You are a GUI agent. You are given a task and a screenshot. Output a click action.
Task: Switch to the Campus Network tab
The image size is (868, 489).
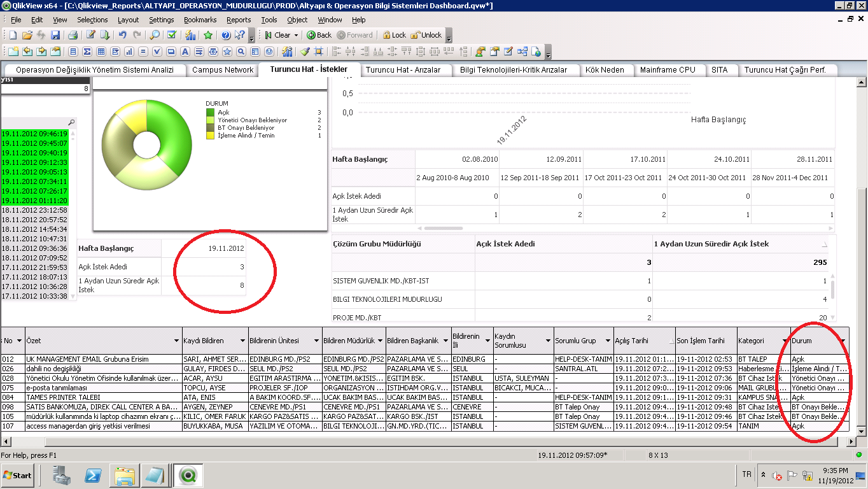pyautogui.click(x=223, y=70)
